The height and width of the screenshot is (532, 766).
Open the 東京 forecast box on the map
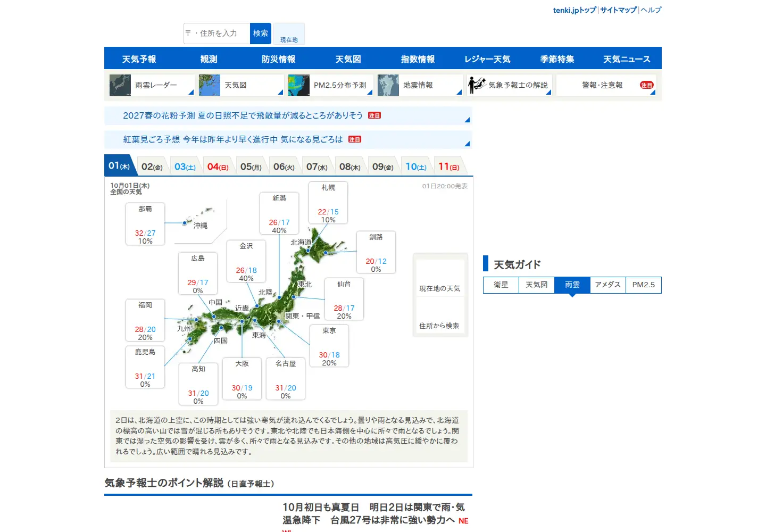click(x=329, y=346)
